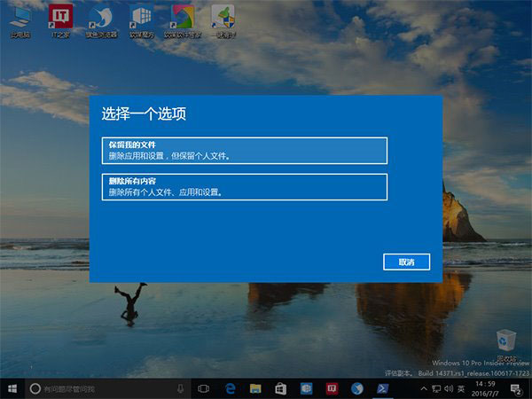Open the Windows Start menu
The height and width of the screenshot is (399, 532).
12,388
